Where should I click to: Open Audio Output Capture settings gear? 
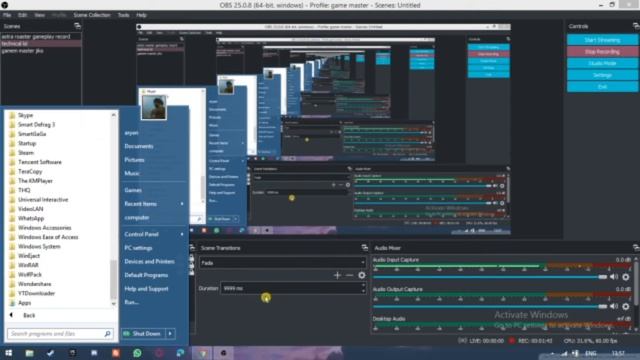tap(626, 307)
